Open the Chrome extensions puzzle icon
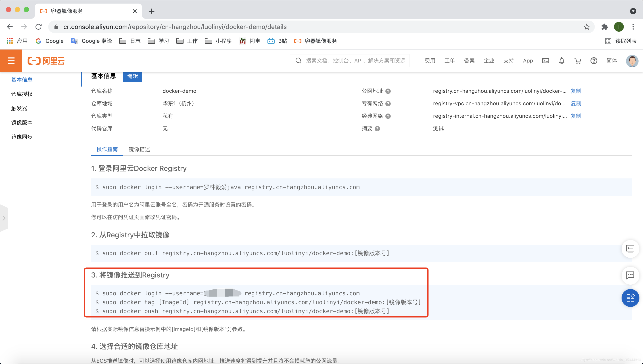 [604, 27]
